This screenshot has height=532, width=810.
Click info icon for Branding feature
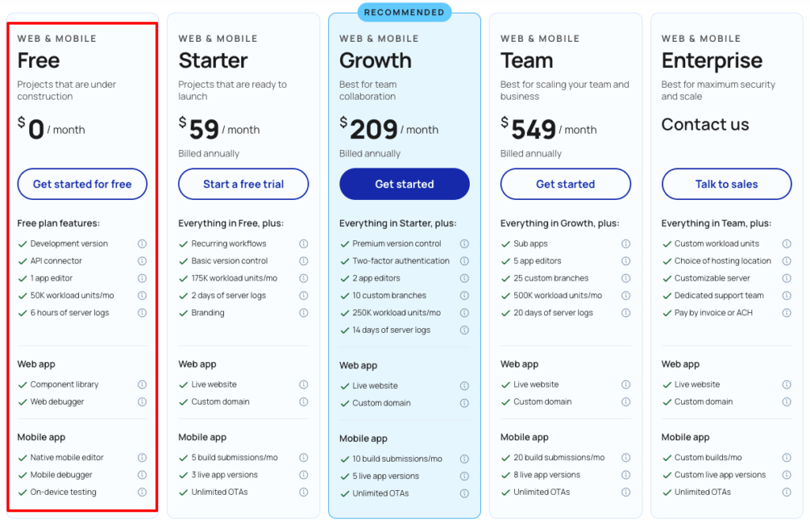point(304,313)
